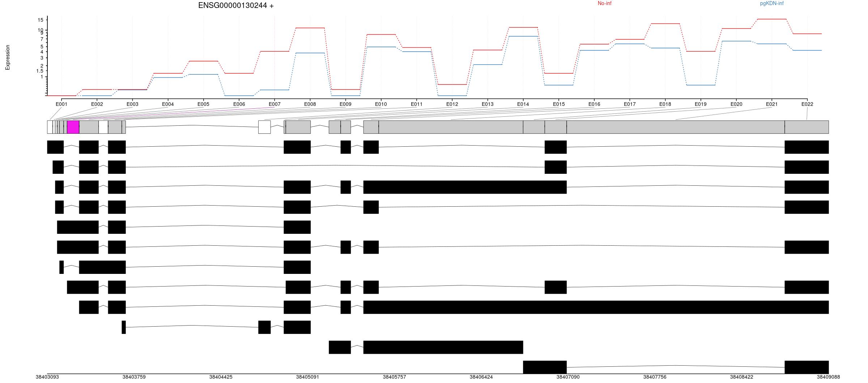This screenshot has width=868, height=383.
Task: Click genomic coordinate 38409088
Action: coord(829,377)
